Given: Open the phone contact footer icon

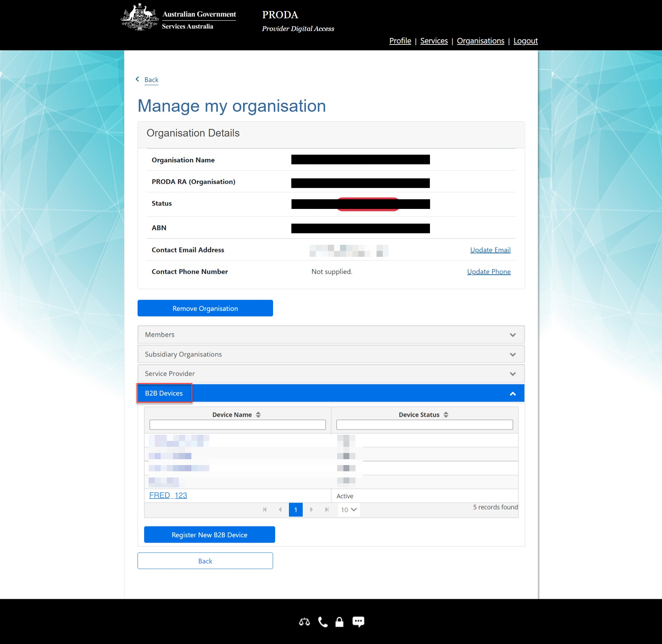Looking at the screenshot, I should click(323, 622).
